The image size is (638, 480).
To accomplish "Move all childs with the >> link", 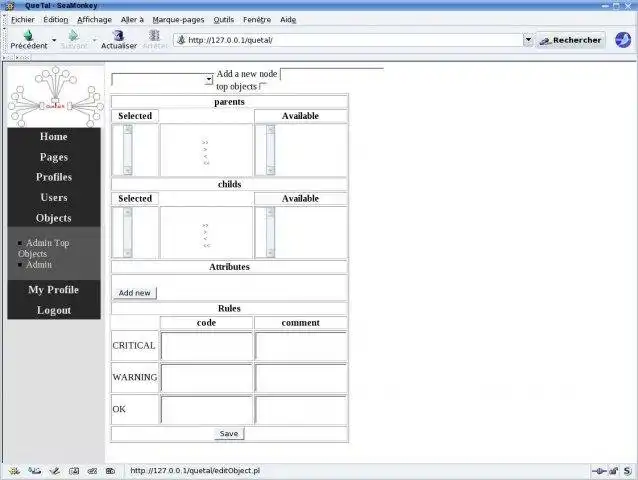I will coord(205,225).
